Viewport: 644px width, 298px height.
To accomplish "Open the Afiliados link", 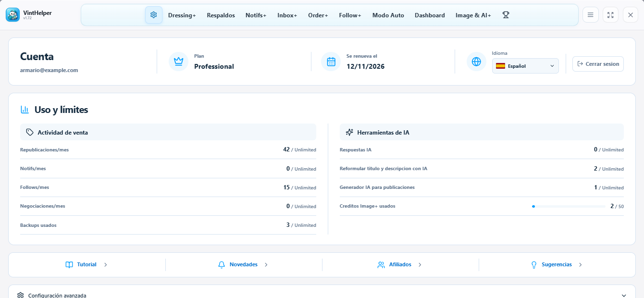I will click(x=400, y=265).
